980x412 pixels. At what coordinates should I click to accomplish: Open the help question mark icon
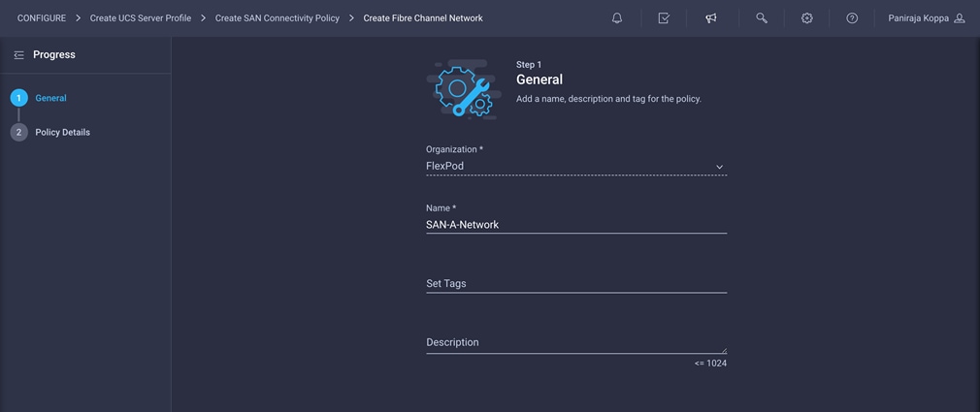pyautogui.click(x=852, y=18)
